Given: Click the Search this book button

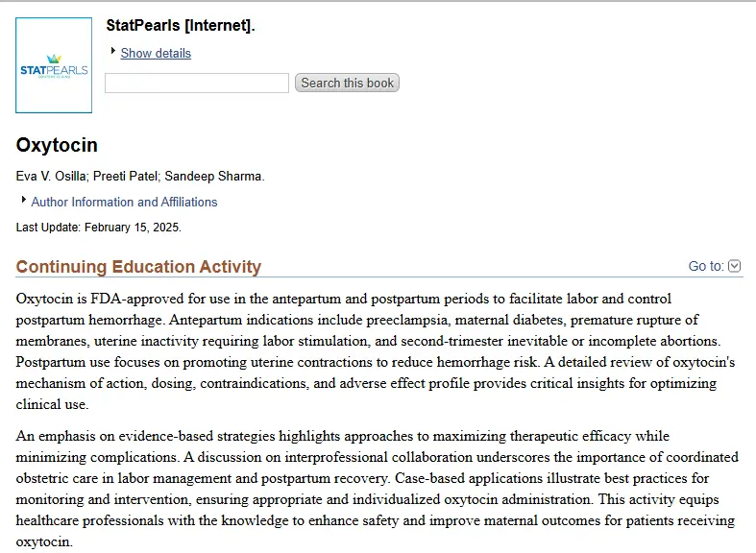Looking at the screenshot, I should click(347, 83).
